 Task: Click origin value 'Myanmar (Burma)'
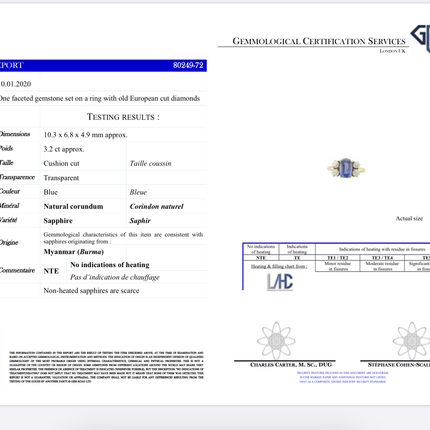[74, 252]
